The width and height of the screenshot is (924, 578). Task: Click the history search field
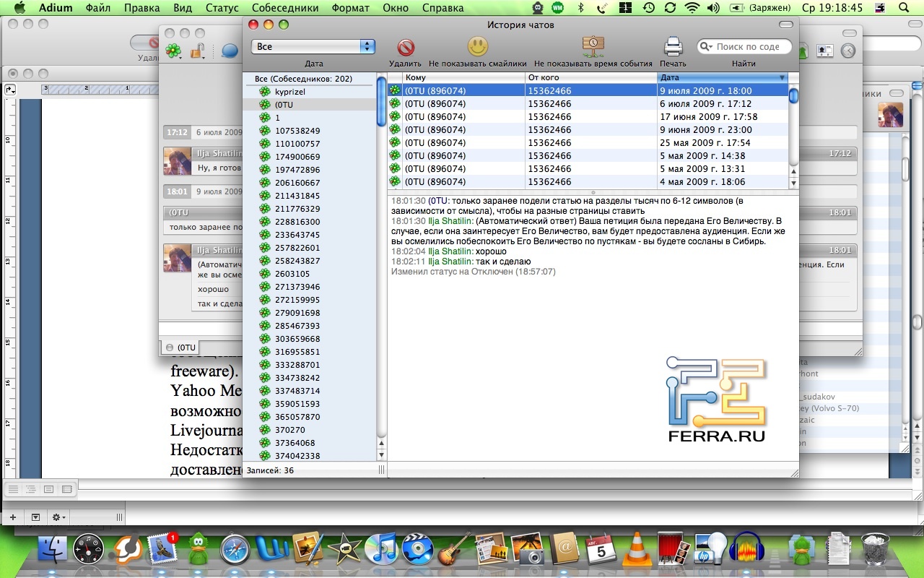(x=751, y=46)
